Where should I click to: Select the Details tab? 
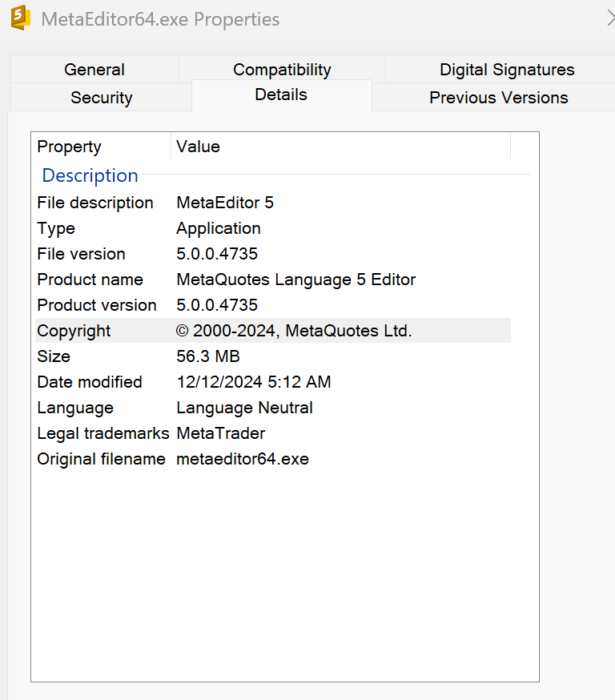(281, 95)
